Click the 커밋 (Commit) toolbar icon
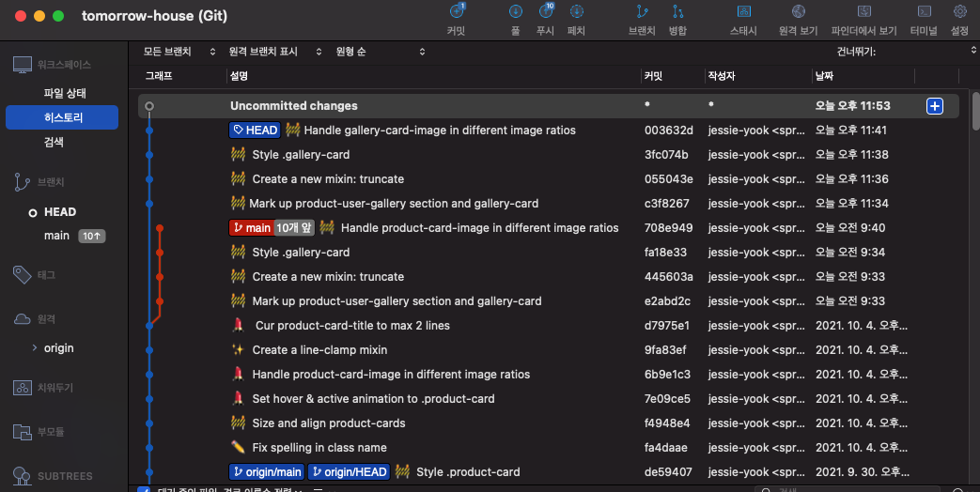 [x=457, y=12]
